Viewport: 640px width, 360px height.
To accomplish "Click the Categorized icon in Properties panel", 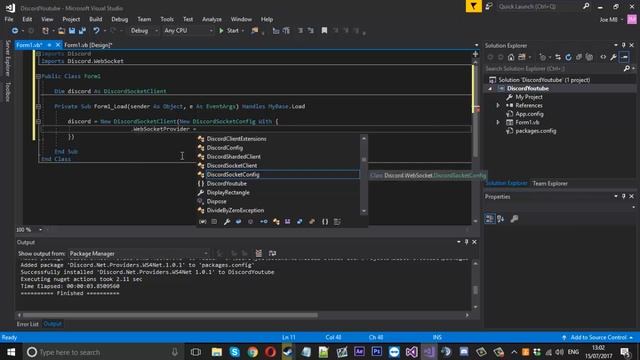I will 489,219.
